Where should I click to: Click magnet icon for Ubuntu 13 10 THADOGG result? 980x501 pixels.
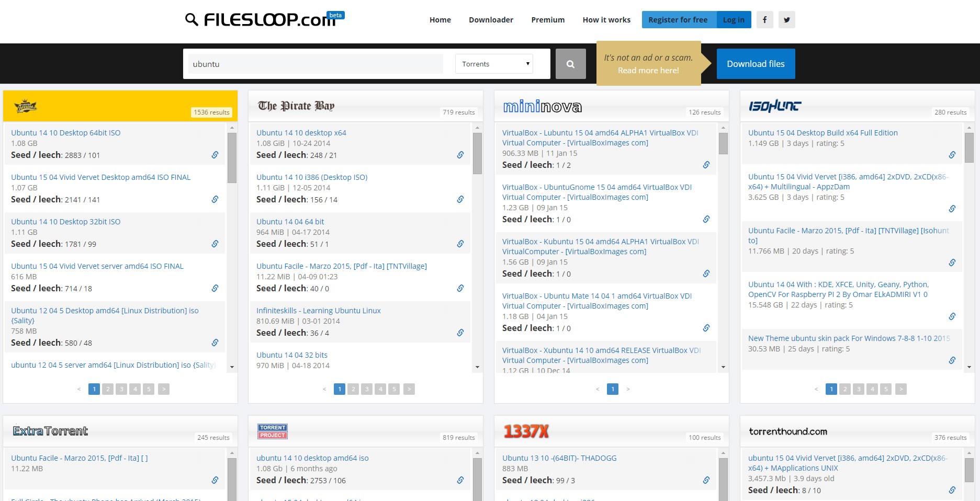point(706,480)
